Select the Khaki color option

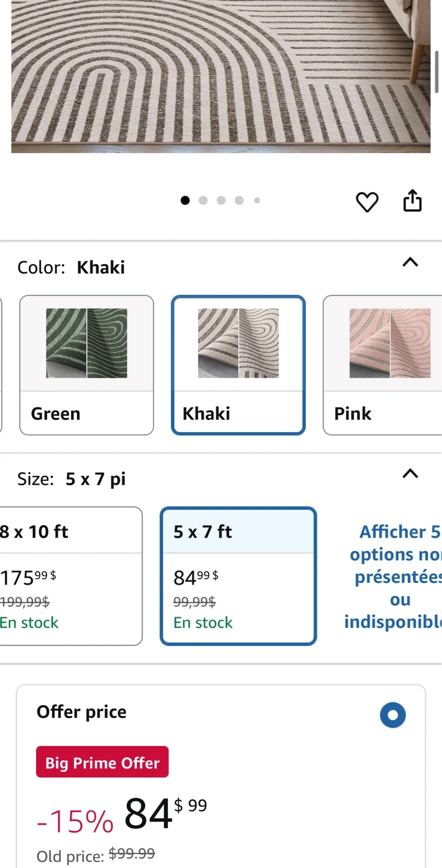[238, 365]
